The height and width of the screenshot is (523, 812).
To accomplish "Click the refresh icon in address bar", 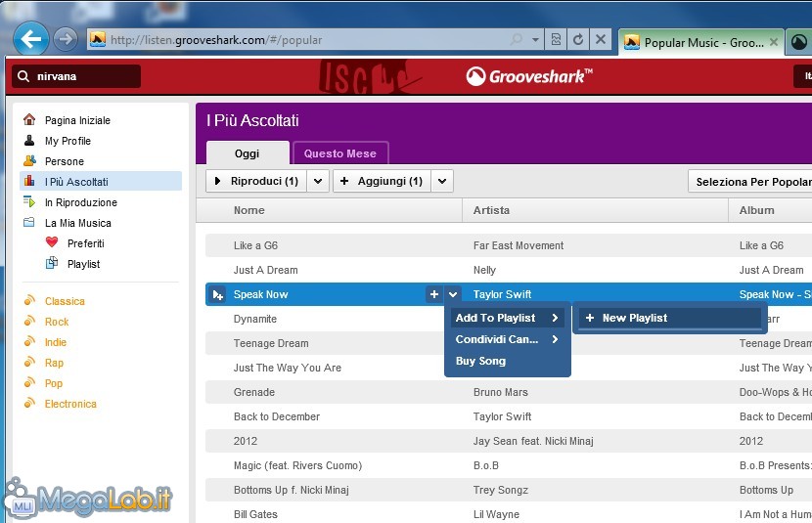I will (578, 39).
